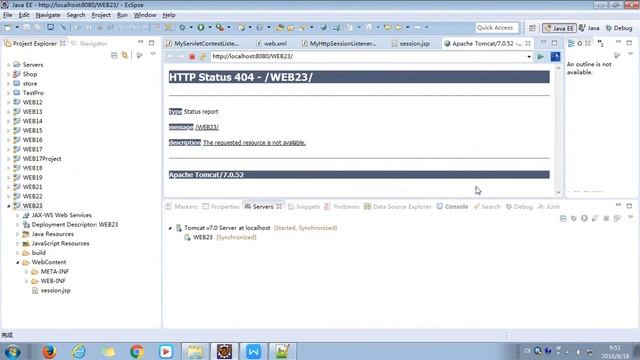Open the Navigate menu
Viewport: 640px width, 360px height.
[48, 15]
